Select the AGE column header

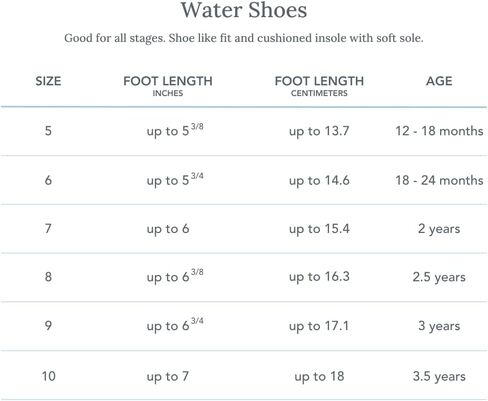click(439, 81)
